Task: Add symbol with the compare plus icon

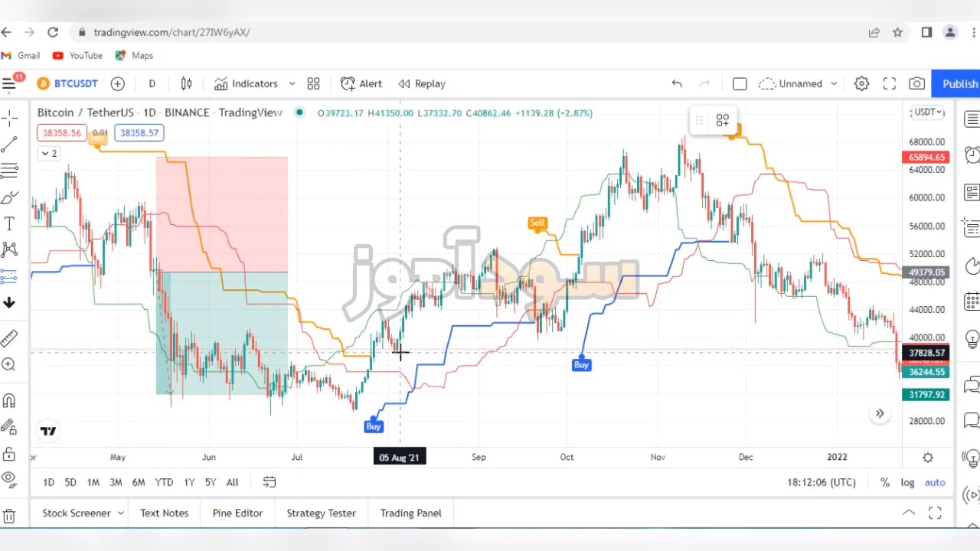Action: (x=117, y=83)
